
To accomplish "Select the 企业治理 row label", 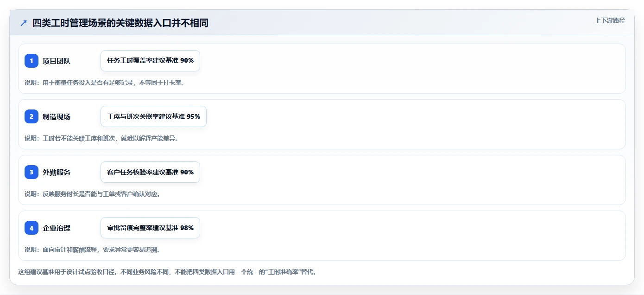I will click(x=57, y=228).
